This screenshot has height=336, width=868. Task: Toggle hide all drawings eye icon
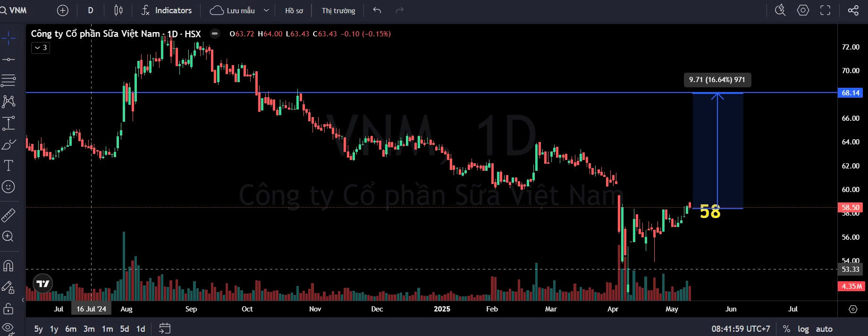click(8, 328)
